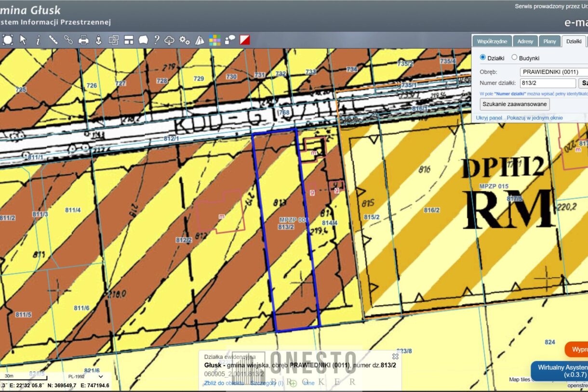Viewport: 588px width, 392px height.
Task: Open the printer print tool
Action: coord(84,40)
